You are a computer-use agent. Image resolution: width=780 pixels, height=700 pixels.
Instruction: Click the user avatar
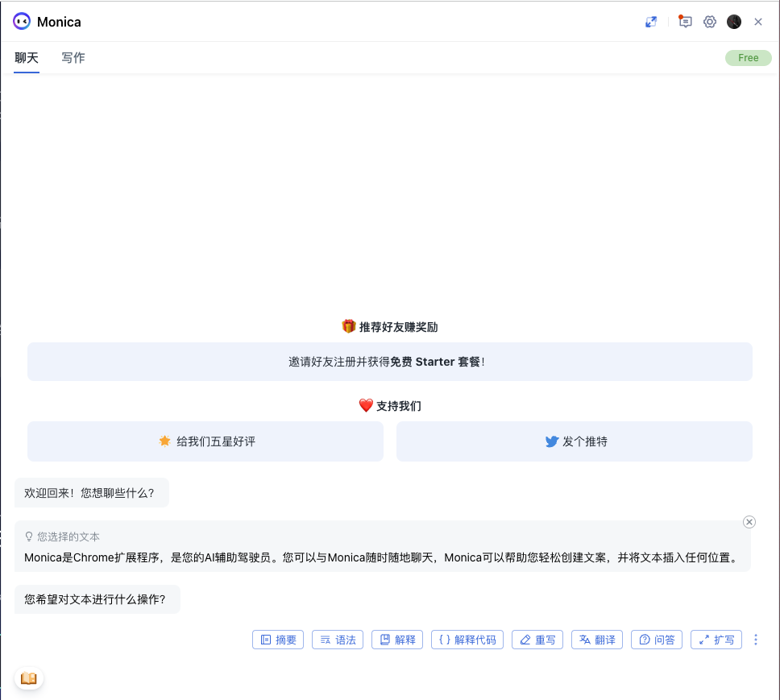click(734, 22)
